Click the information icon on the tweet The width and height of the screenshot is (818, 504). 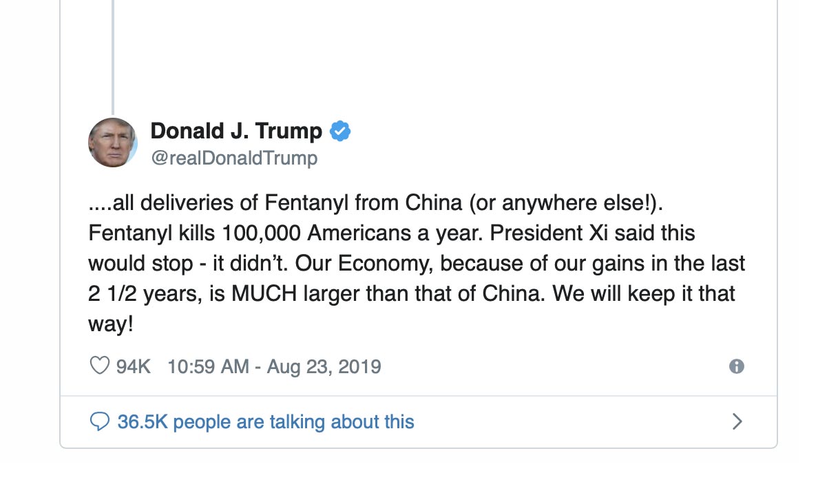click(x=738, y=367)
